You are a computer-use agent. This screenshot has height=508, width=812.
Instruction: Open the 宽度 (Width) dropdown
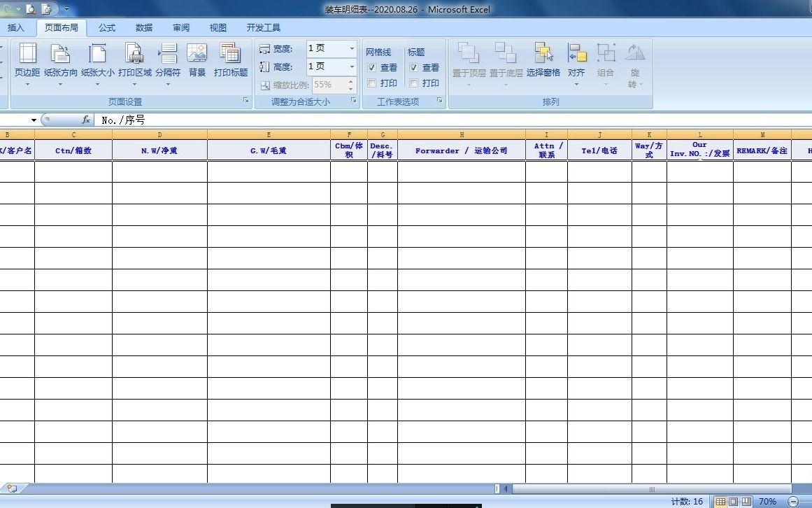tap(351, 49)
